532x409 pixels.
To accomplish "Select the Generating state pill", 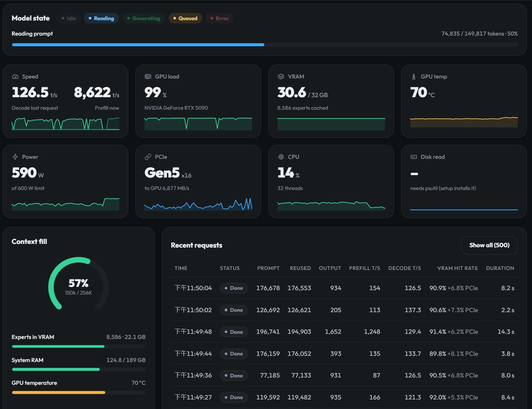I will (x=143, y=18).
